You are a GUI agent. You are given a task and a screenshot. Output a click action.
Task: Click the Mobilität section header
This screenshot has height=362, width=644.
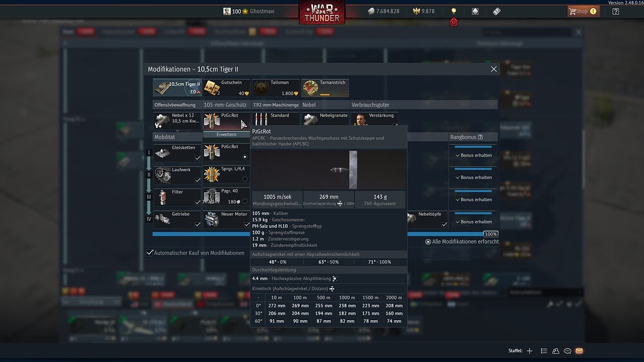[177, 137]
